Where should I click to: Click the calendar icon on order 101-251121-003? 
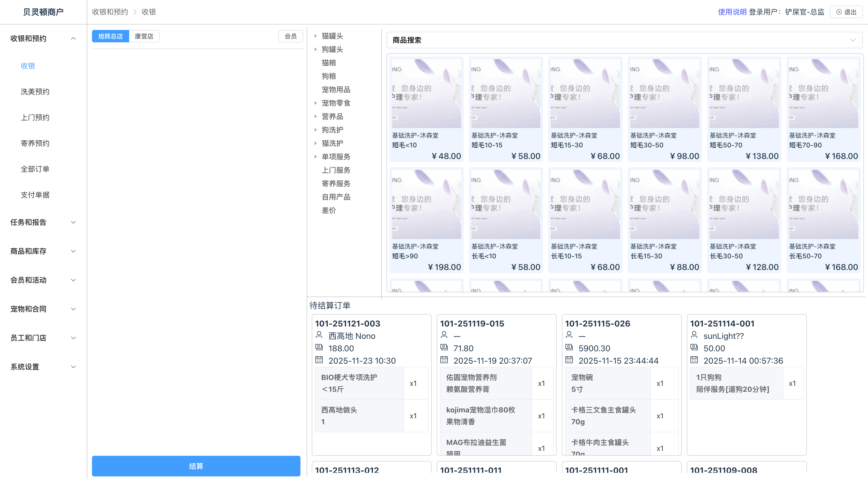[x=319, y=360]
